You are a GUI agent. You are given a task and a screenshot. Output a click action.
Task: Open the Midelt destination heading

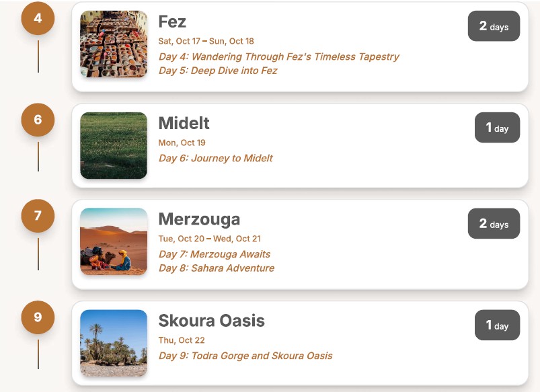coord(184,123)
